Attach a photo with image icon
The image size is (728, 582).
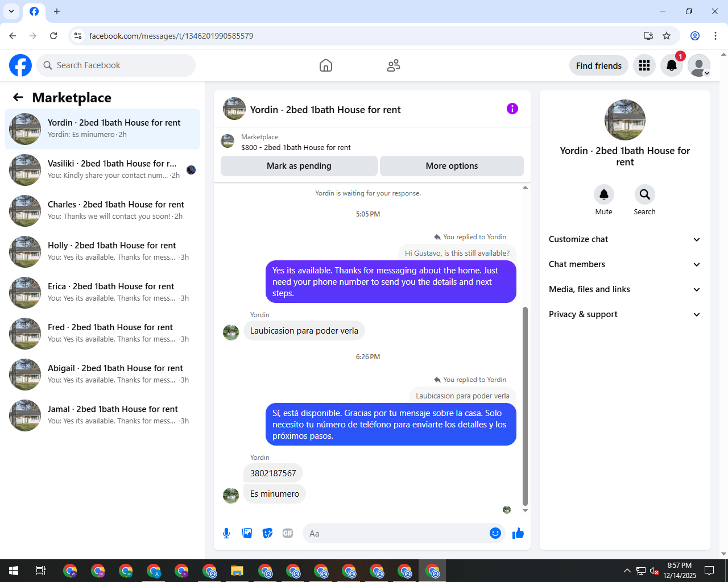[x=247, y=533]
